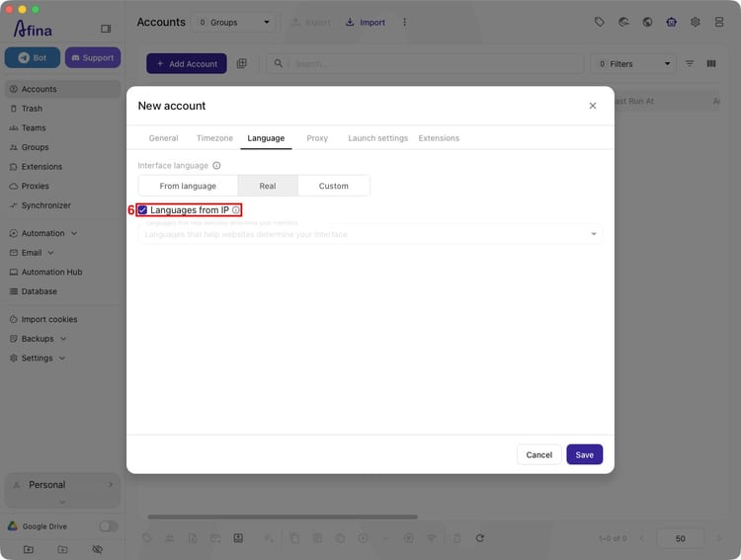Toggle the Google Drive switch
Image resolution: width=741 pixels, height=560 pixels.
point(109,526)
